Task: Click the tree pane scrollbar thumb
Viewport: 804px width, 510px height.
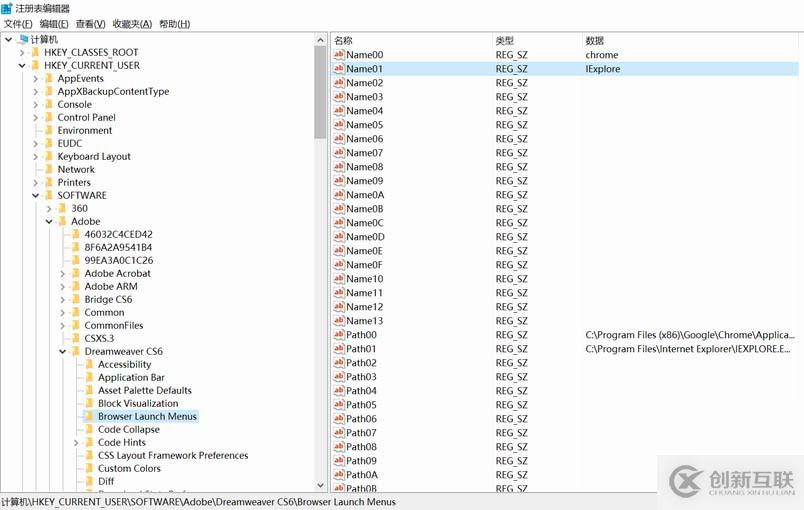Action: (320, 92)
